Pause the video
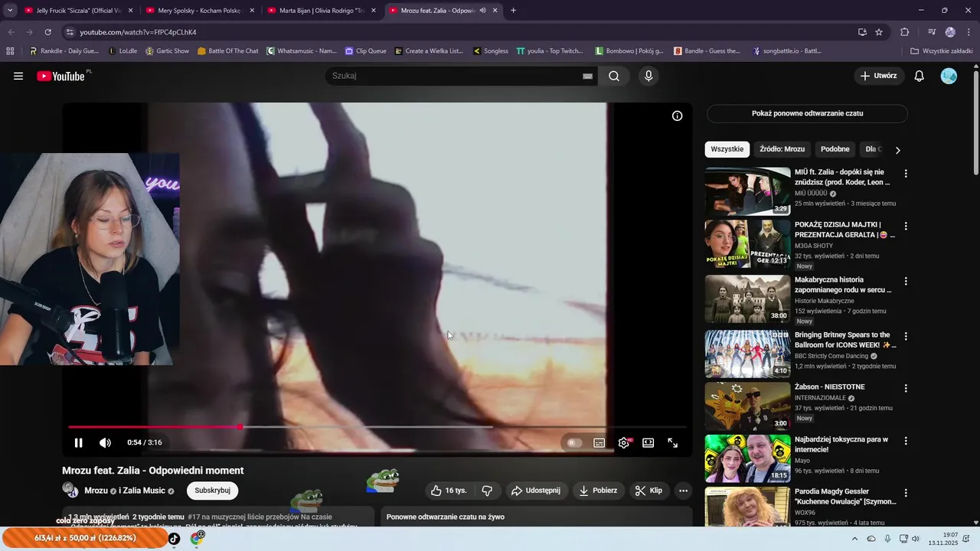The image size is (980, 551). tap(78, 442)
